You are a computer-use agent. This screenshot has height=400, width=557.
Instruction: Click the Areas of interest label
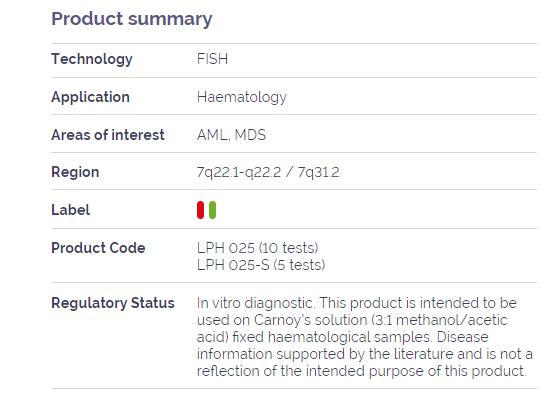[108, 135]
